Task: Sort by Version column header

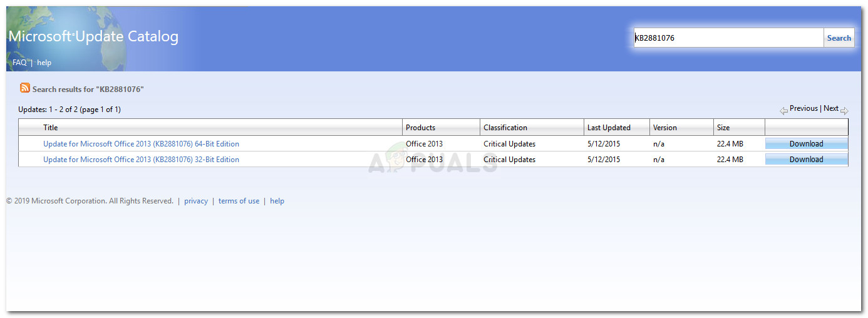Action: [x=665, y=128]
